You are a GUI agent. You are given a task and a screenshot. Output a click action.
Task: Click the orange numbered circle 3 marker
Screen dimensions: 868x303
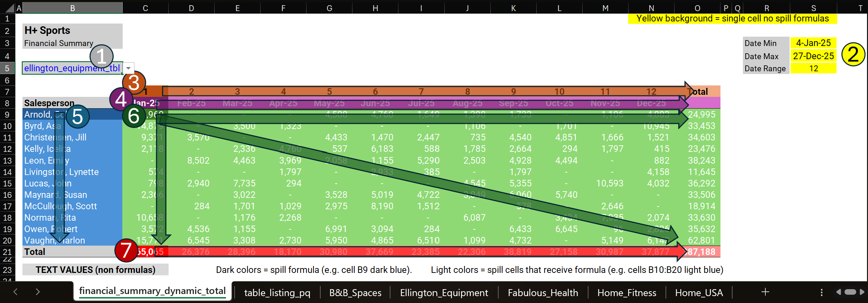point(134,83)
